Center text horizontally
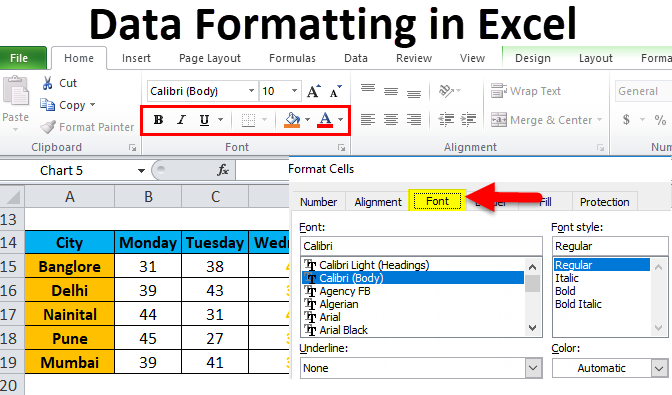 [390, 120]
